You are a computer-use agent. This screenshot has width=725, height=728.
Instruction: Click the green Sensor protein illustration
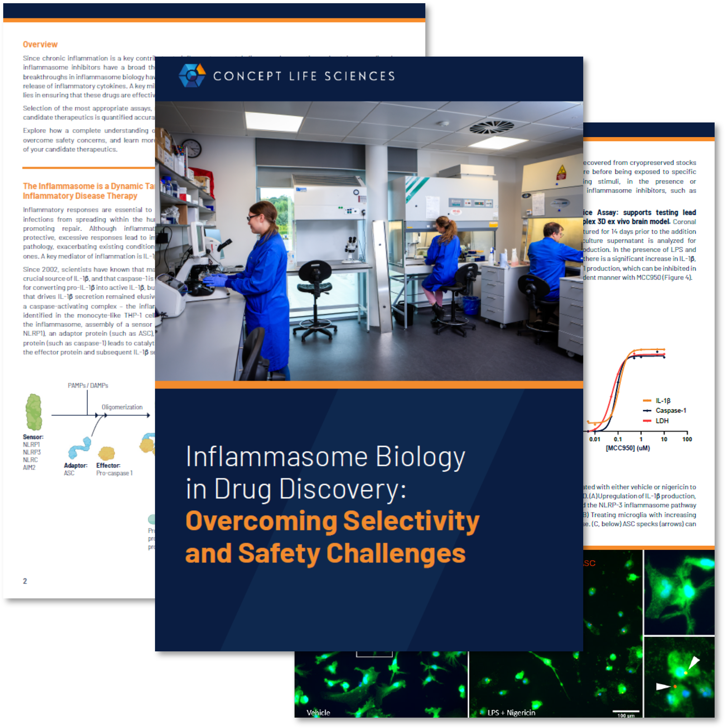tap(34, 412)
